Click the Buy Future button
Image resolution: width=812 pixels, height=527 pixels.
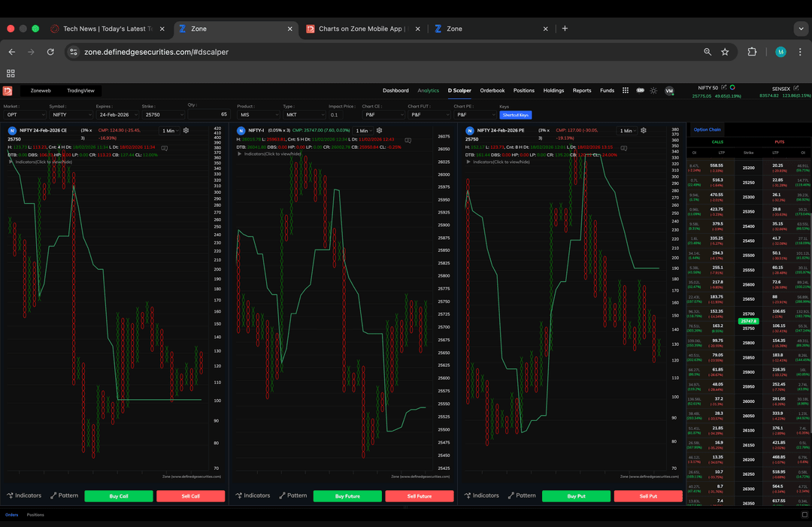pyautogui.click(x=347, y=495)
